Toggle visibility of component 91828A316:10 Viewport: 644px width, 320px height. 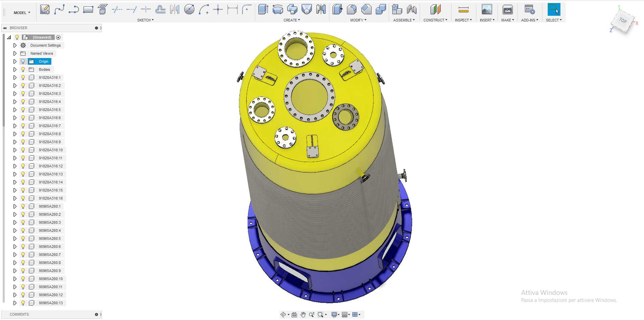[23, 150]
